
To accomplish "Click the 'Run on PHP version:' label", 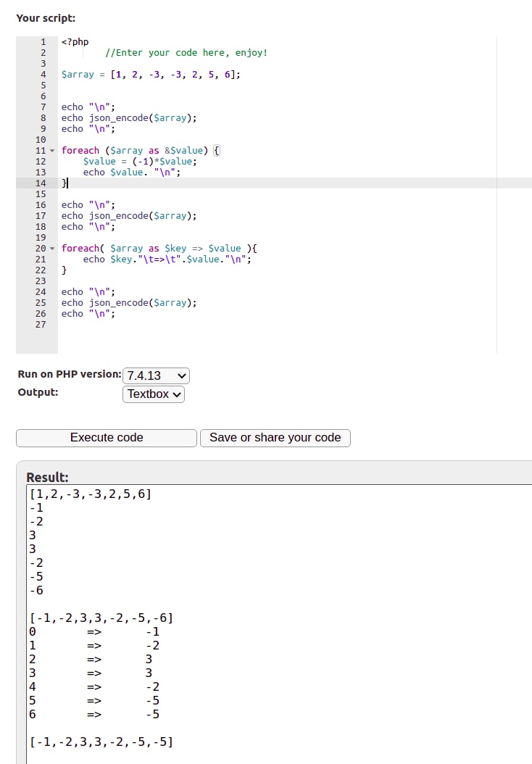I will coord(69,374).
